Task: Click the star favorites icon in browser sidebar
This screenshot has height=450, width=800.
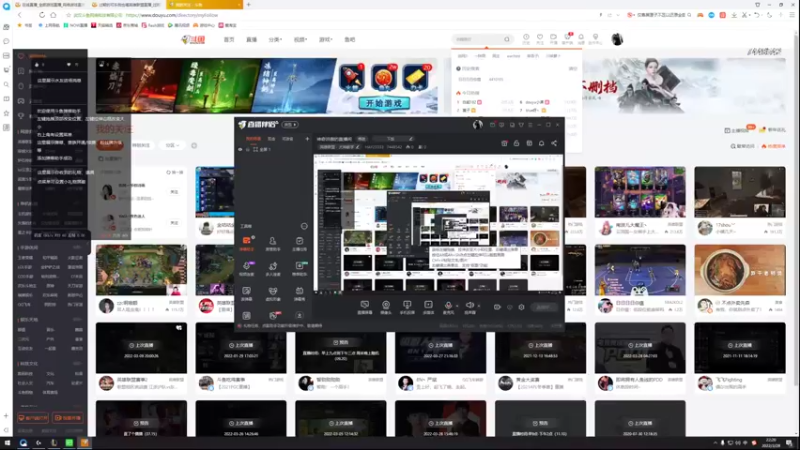Action: [x=6, y=113]
